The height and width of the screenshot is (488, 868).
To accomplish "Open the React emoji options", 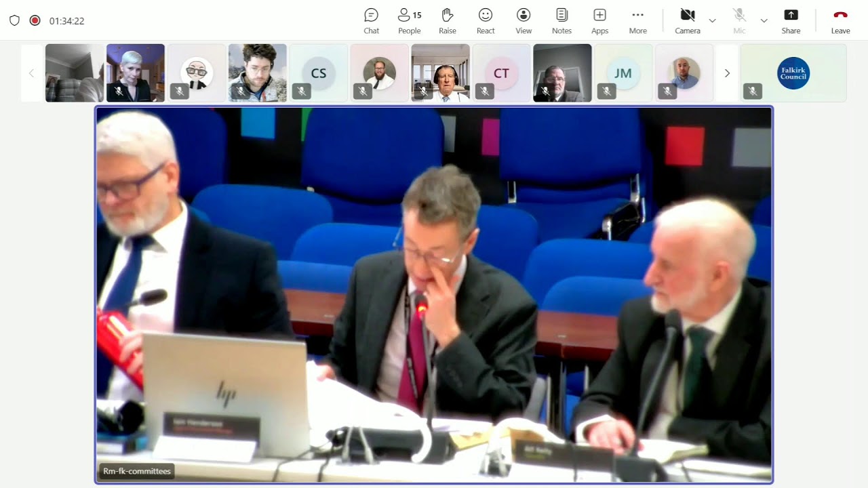I will pos(486,21).
